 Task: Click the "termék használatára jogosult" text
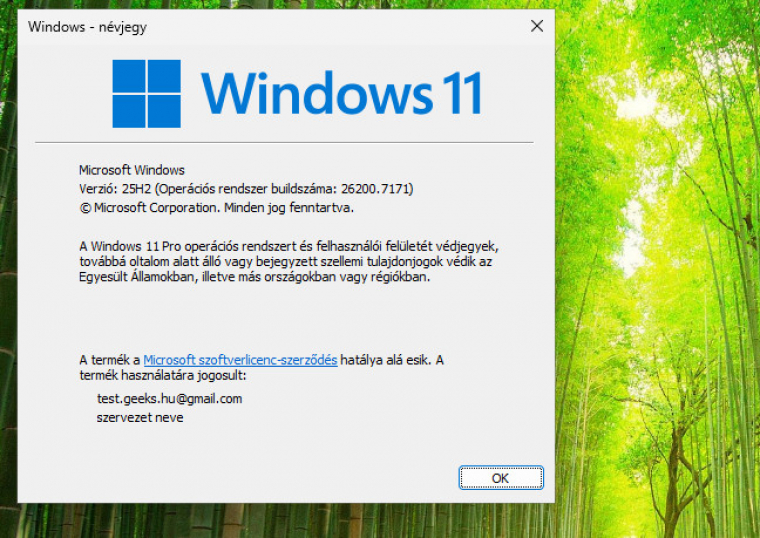click(162, 376)
